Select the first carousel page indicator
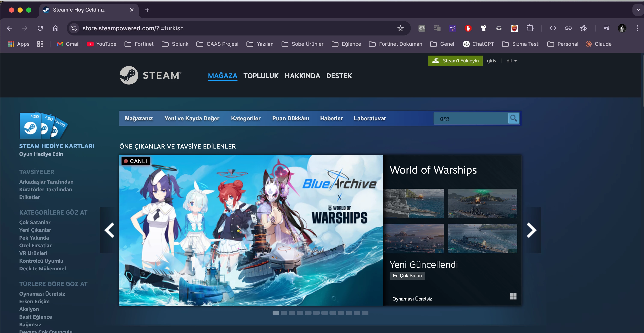This screenshot has height=333, width=644. [276, 313]
